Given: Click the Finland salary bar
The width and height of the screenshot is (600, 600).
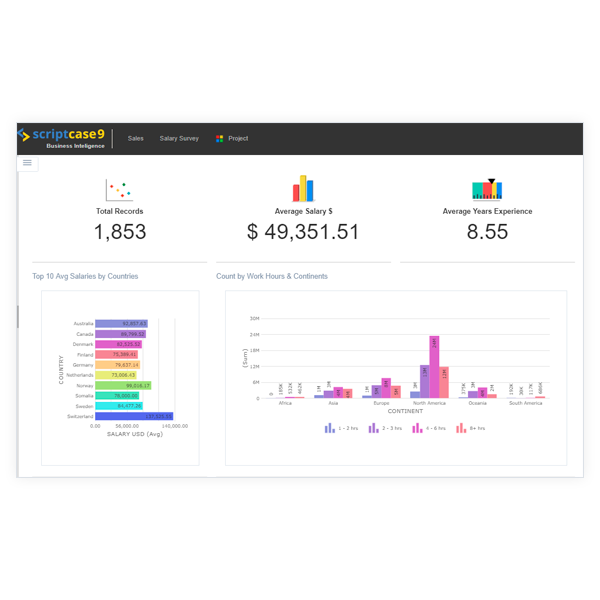Looking at the screenshot, I should (116, 355).
